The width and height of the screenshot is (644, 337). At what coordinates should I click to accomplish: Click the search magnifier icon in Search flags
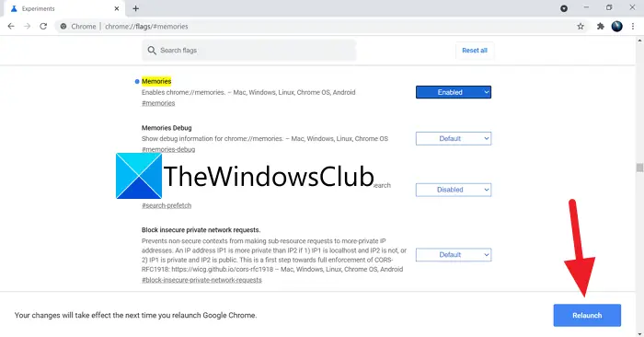pyautogui.click(x=152, y=50)
